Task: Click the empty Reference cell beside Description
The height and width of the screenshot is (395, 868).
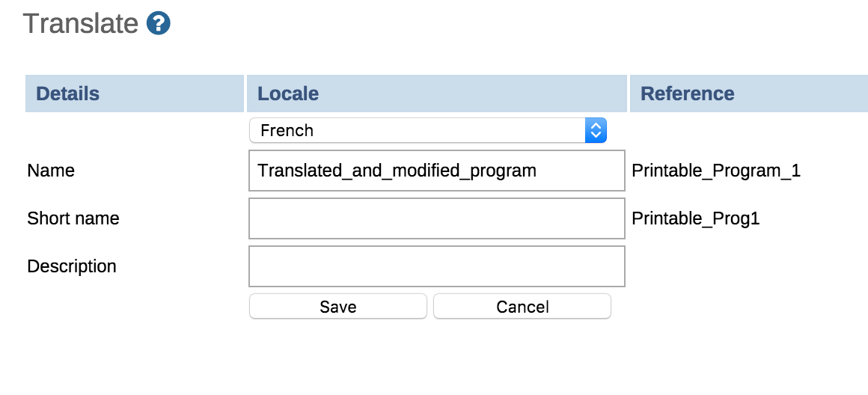Action: [748, 266]
